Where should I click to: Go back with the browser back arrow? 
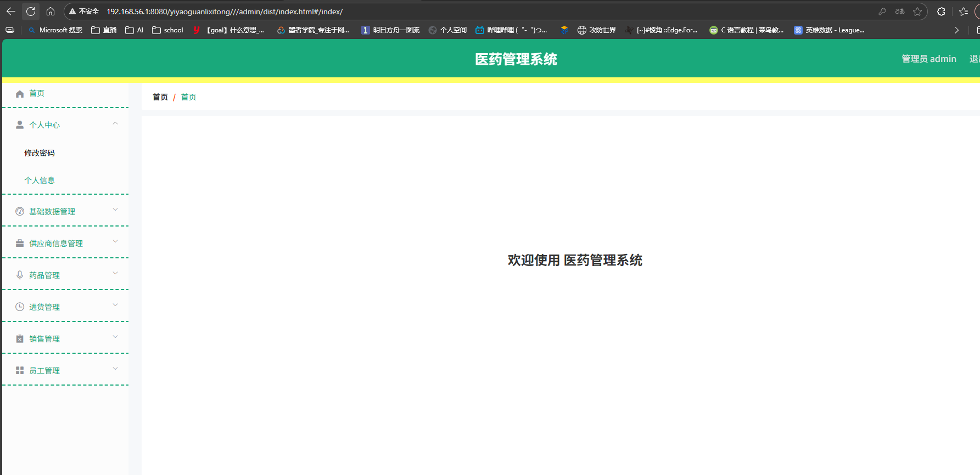(11, 12)
